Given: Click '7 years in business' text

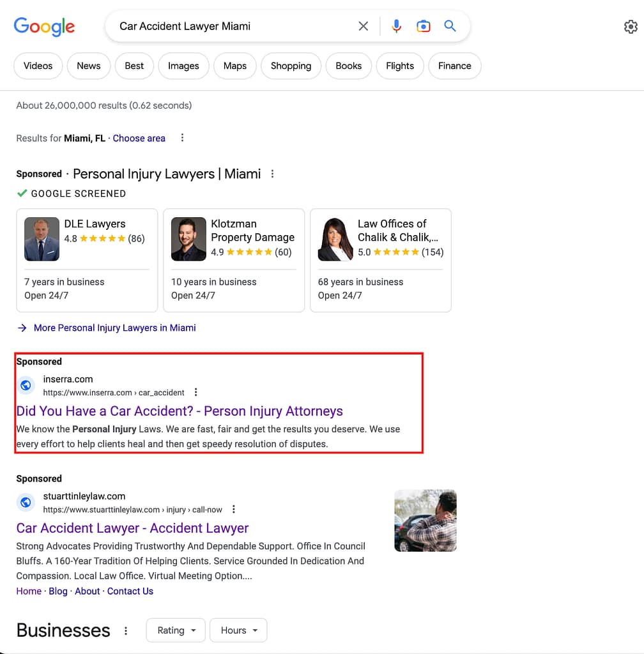Looking at the screenshot, I should (65, 282).
